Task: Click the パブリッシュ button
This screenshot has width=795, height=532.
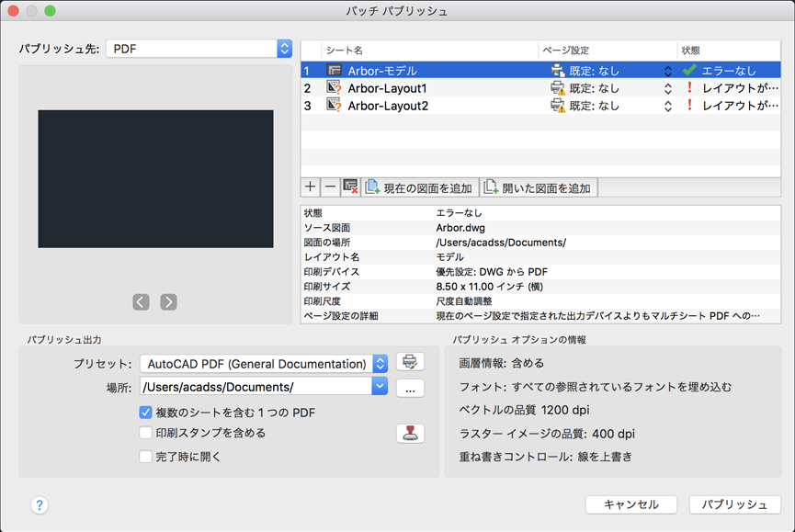Action: pyautogui.click(x=734, y=504)
